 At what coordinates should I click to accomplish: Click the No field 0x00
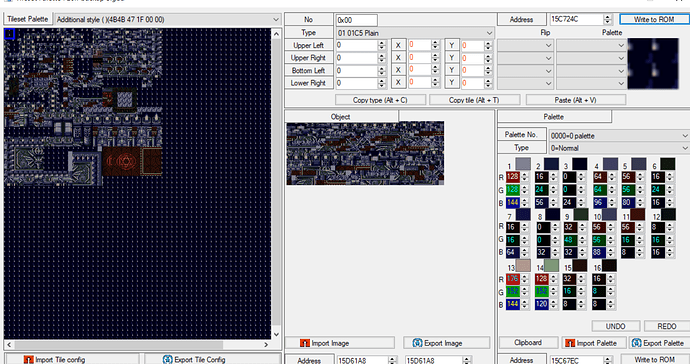click(x=356, y=20)
